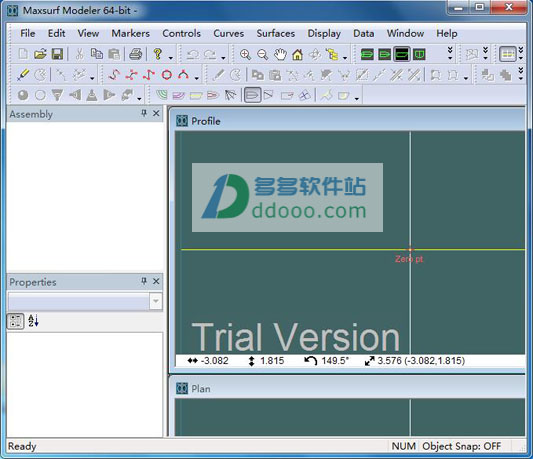Click Object Snap: OFF in status bar
Viewport: 533px width, 459px height.
click(462, 446)
